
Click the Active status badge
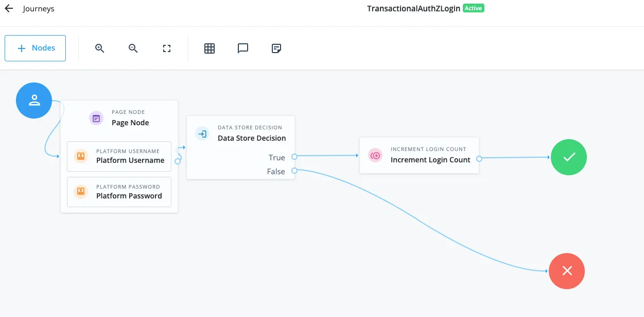(474, 8)
